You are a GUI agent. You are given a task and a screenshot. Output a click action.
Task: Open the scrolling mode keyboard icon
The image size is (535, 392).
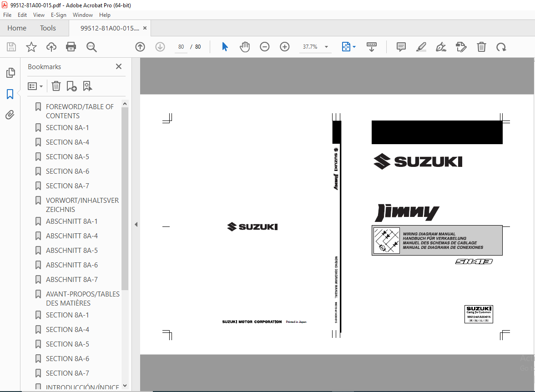click(x=372, y=47)
